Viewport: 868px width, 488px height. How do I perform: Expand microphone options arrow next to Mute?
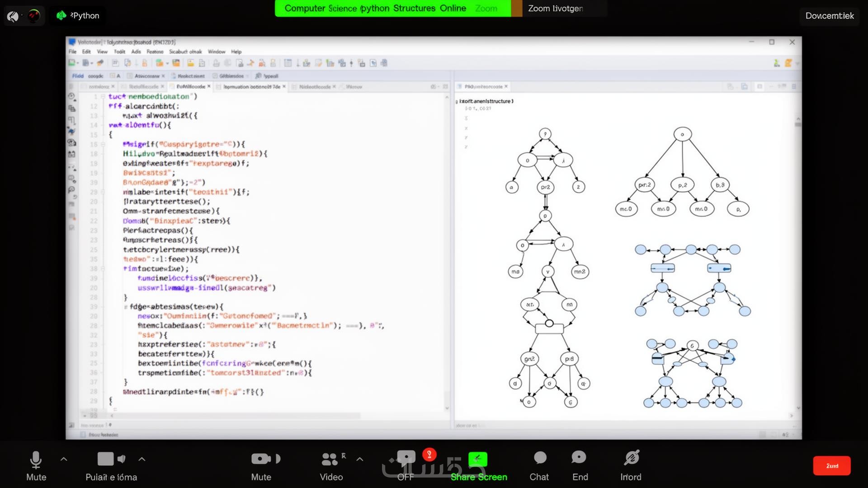pyautogui.click(x=64, y=459)
